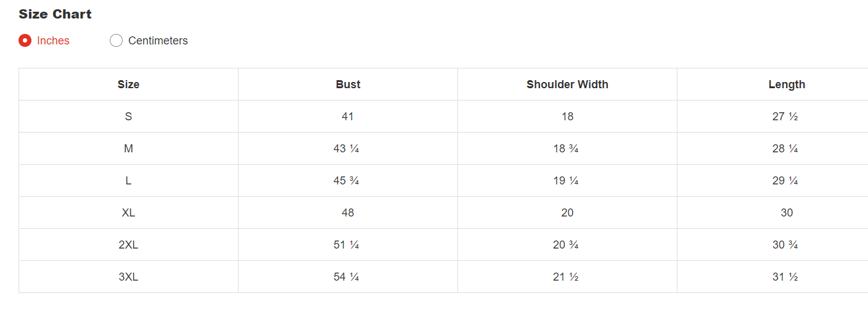Click shoulder width value 20 for XL
This screenshot has height=309, width=868.
point(567,213)
